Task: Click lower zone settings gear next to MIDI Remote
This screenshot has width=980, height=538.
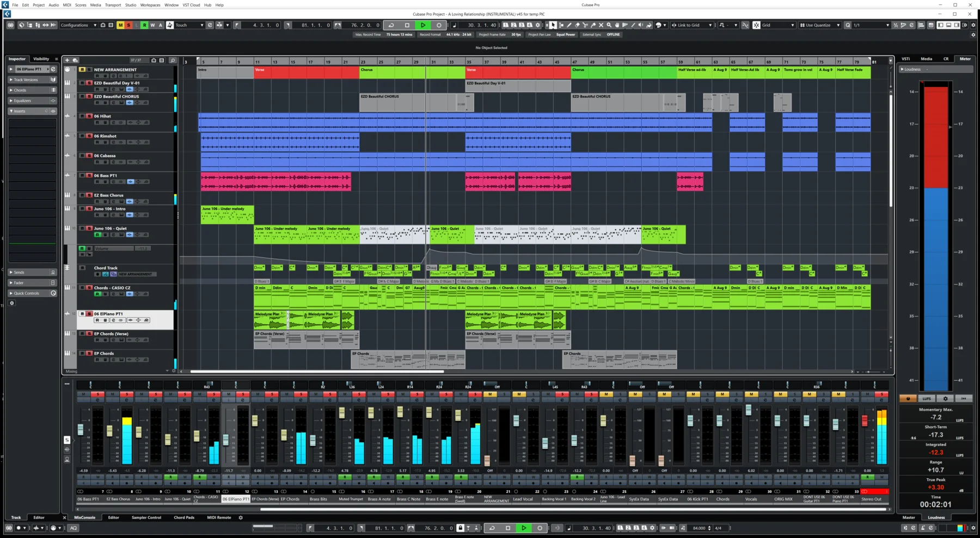Action: tap(241, 517)
